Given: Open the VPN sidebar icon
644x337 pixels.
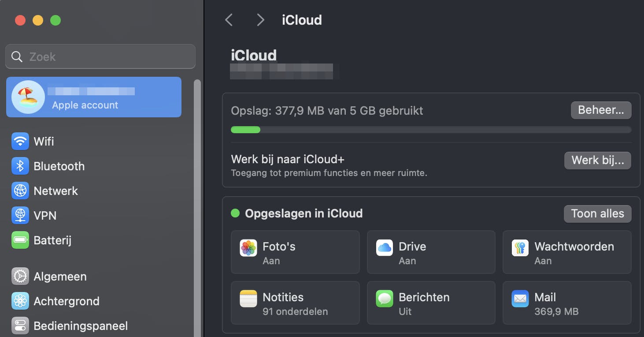Looking at the screenshot, I should [20, 215].
